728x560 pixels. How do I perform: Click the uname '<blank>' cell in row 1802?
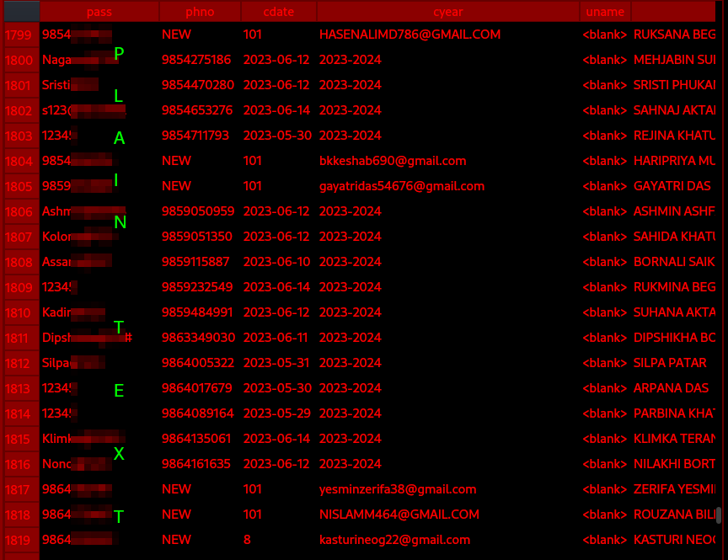(605, 110)
